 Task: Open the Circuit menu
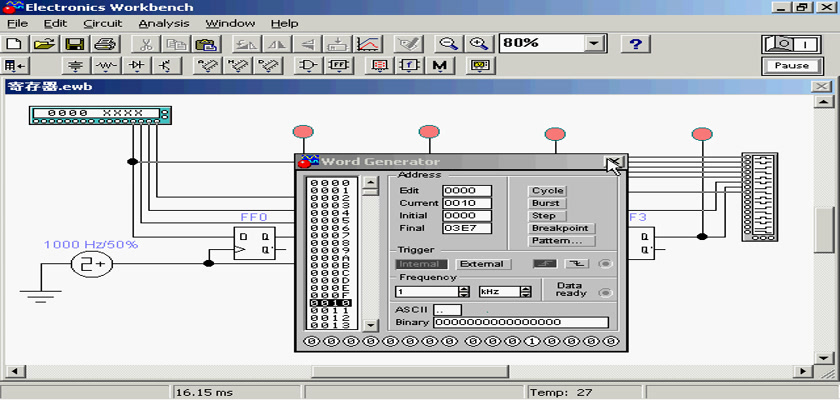tap(102, 22)
